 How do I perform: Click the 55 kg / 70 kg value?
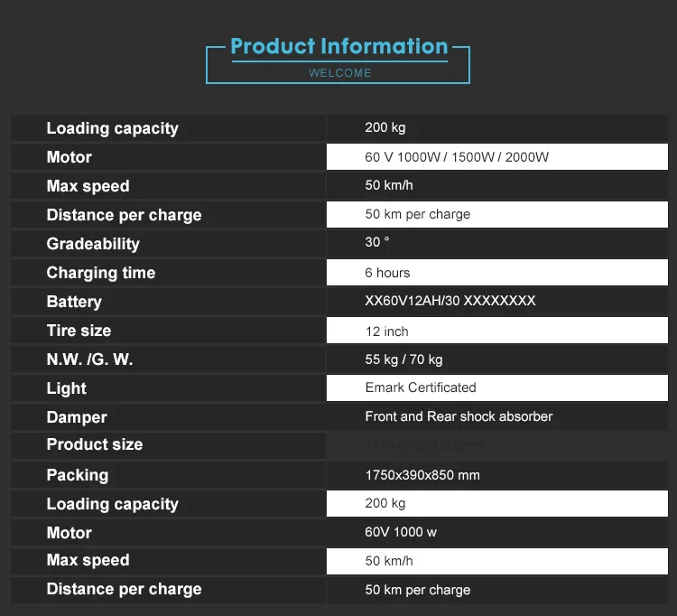403,359
